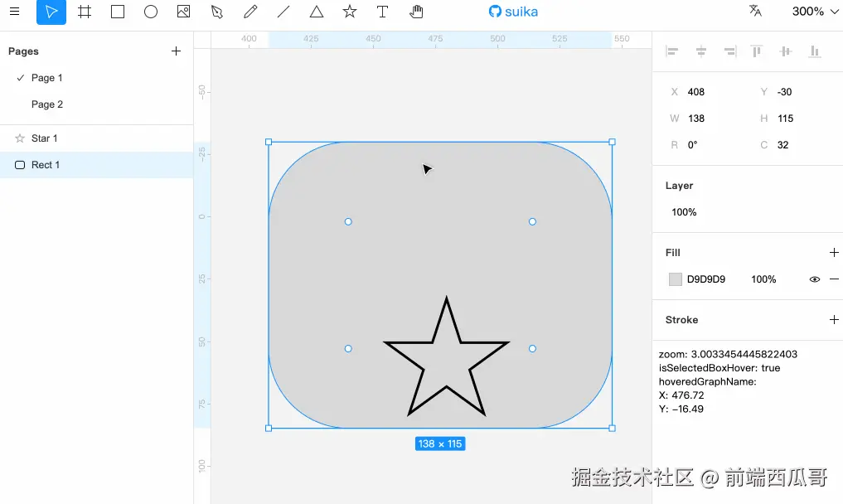Click top-right corner radius handle
Viewport: 843px width, 504px height.
[532, 221]
